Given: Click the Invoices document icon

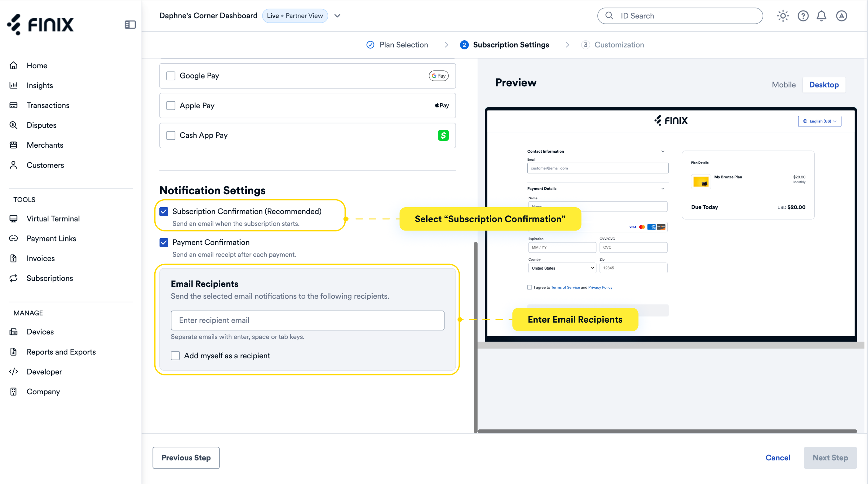Looking at the screenshot, I should 13,258.
